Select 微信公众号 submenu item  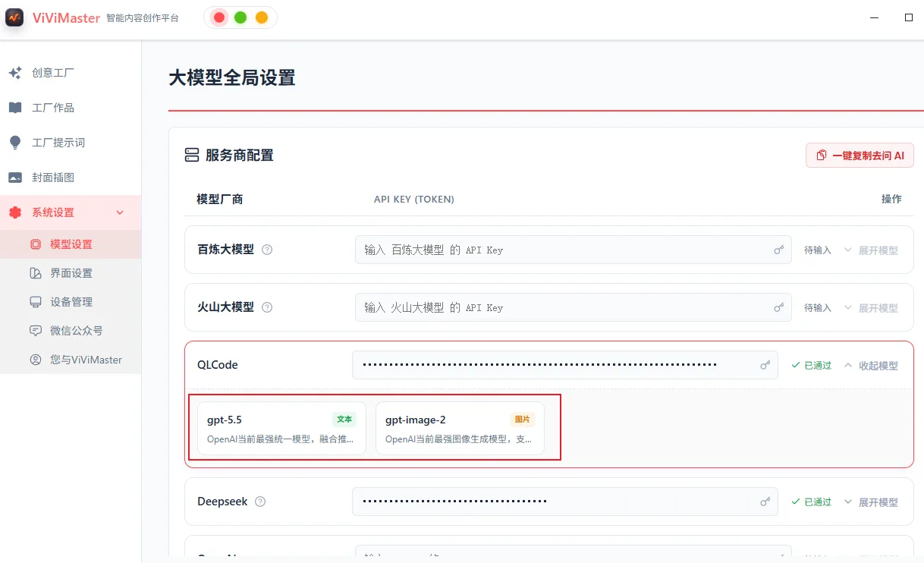(x=71, y=331)
